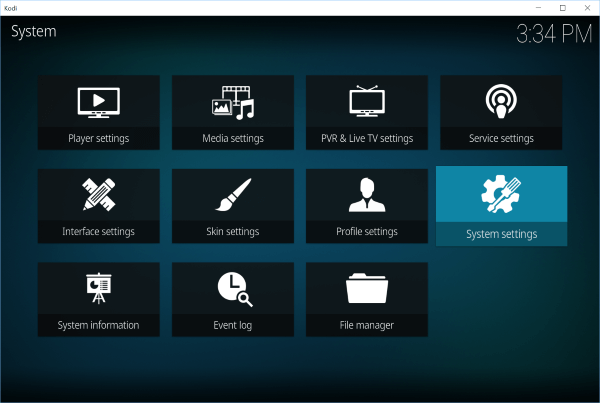This screenshot has height=403, width=600.
Task: Select the File manager folder icon
Action: [367, 288]
